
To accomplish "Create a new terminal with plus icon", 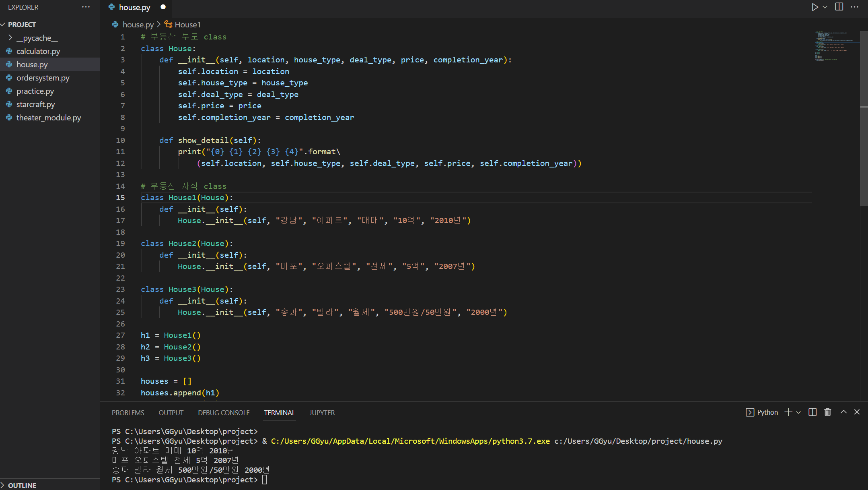I will 788,412.
